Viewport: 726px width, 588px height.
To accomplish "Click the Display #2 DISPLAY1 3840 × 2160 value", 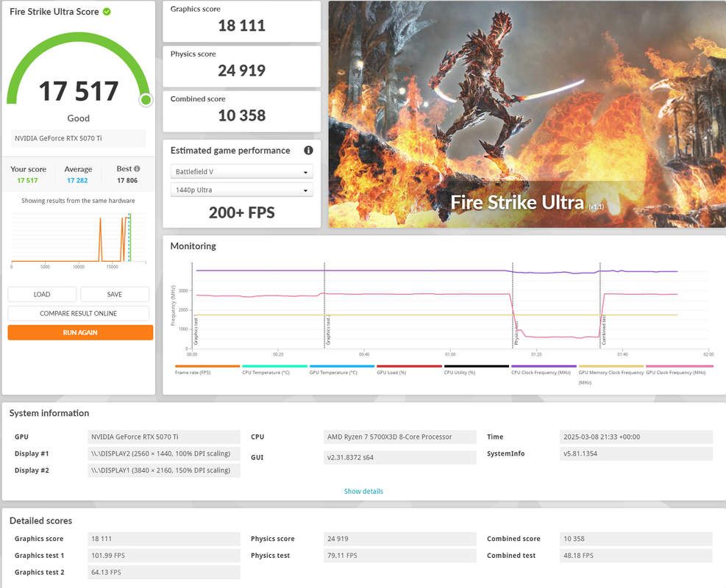I will tap(164, 470).
